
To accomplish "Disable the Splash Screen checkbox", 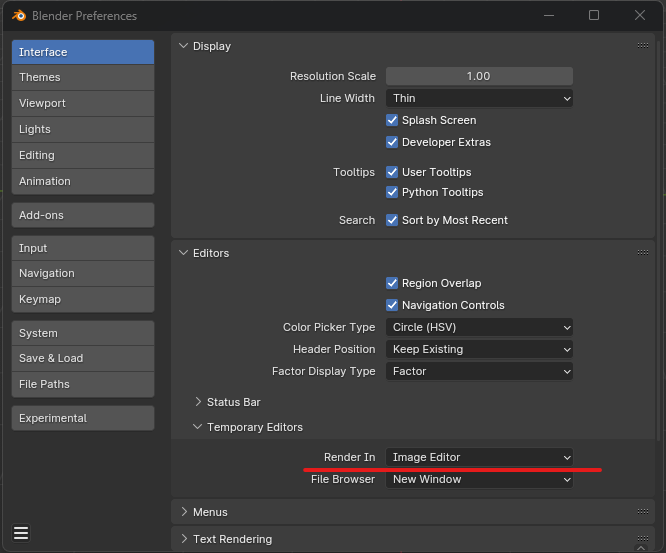I will [x=392, y=120].
